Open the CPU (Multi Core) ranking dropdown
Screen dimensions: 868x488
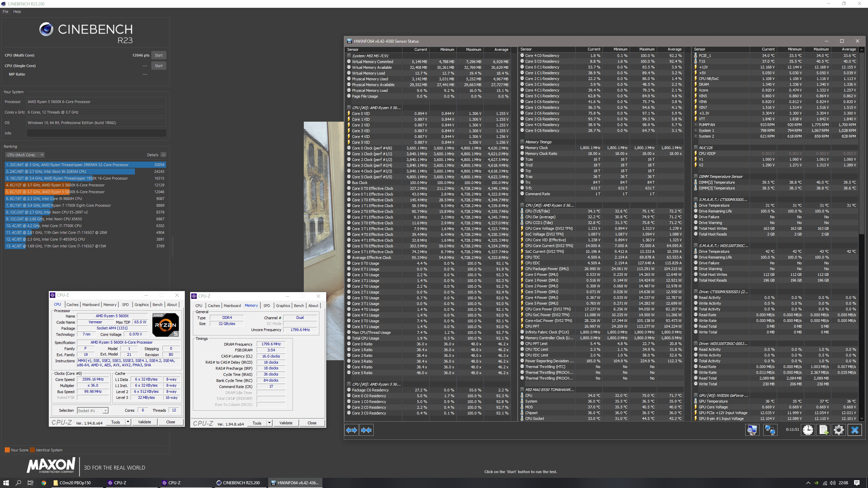[x=25, y=155]
